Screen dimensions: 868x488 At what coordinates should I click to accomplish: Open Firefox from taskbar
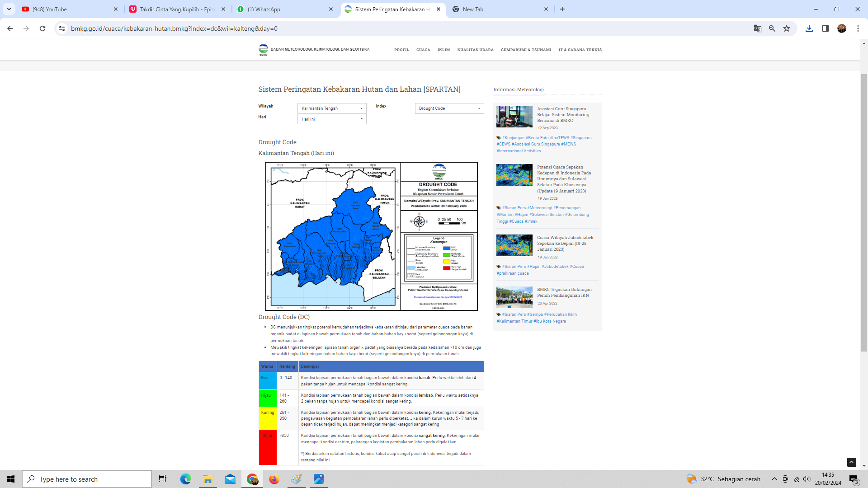pos(274,479)
